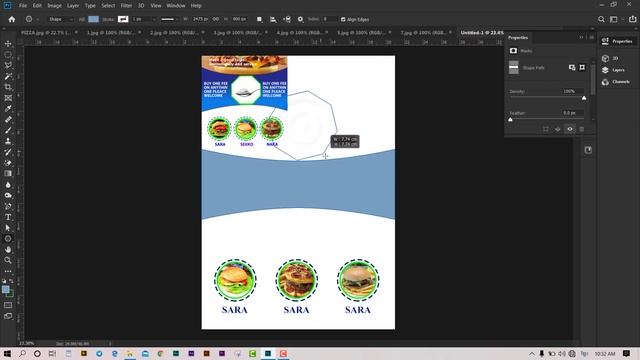The height and width of the screenshot is (360, 640).
Task: Select the Blur tool
Action: point(8,184)
